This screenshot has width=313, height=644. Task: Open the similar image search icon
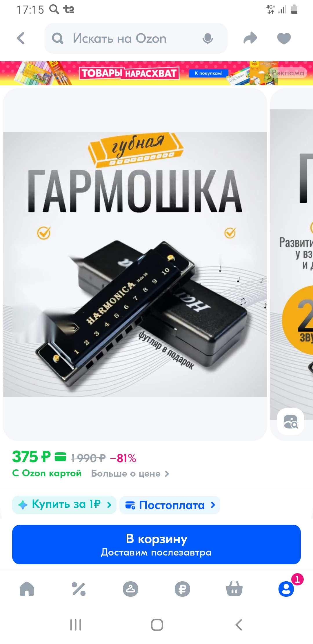[x=291, y=422]
